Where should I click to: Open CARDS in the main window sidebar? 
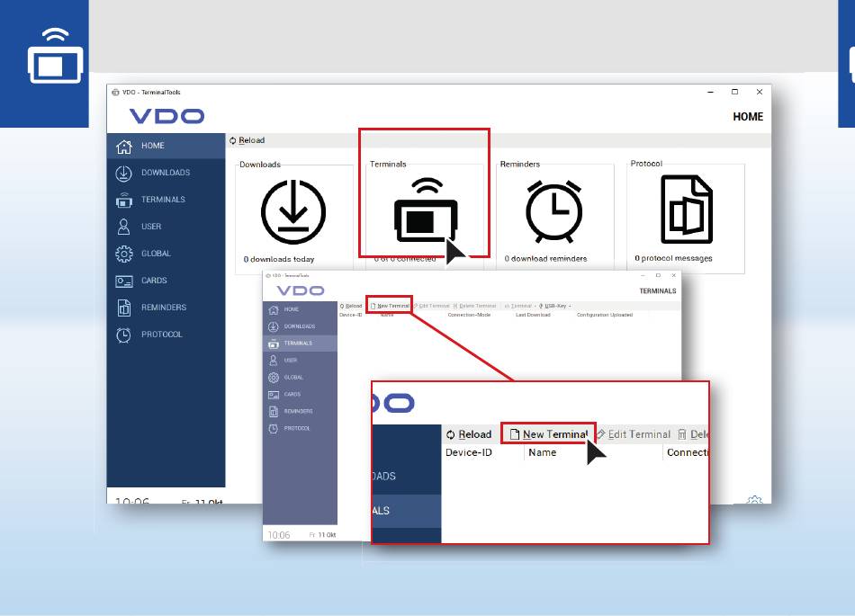166,281
